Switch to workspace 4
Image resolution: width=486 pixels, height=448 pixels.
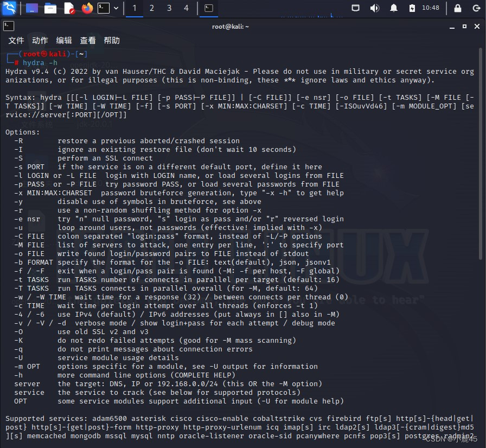click(x=186, y=8)
